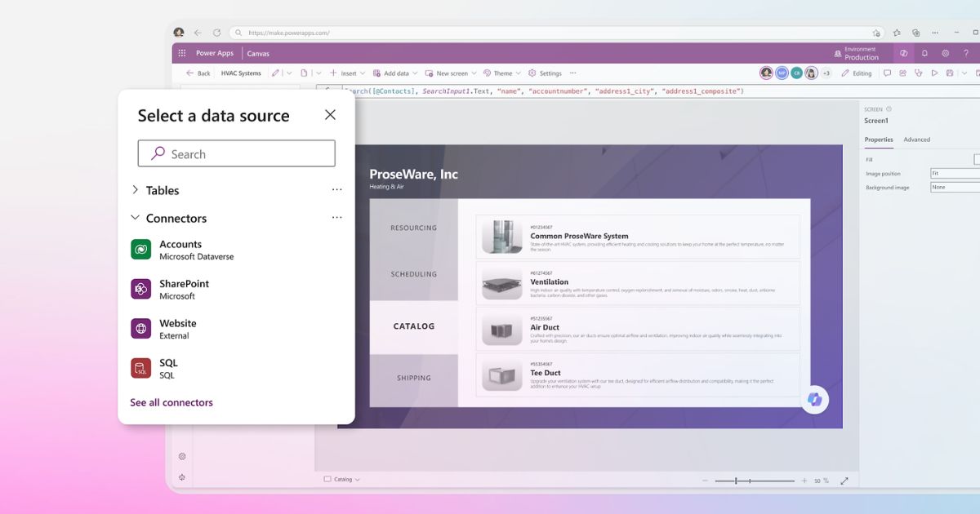Click the data source Search field
The height and width of the screenshot is (514, 980).
237,153
